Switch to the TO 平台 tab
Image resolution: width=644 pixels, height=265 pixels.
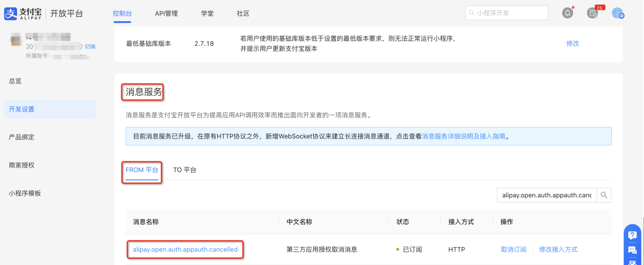[x=185, y=170]
